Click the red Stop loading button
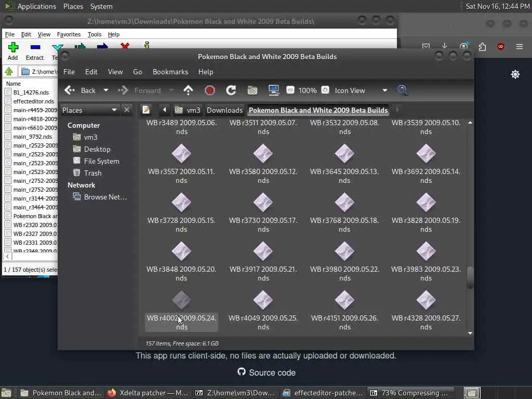 210,90
